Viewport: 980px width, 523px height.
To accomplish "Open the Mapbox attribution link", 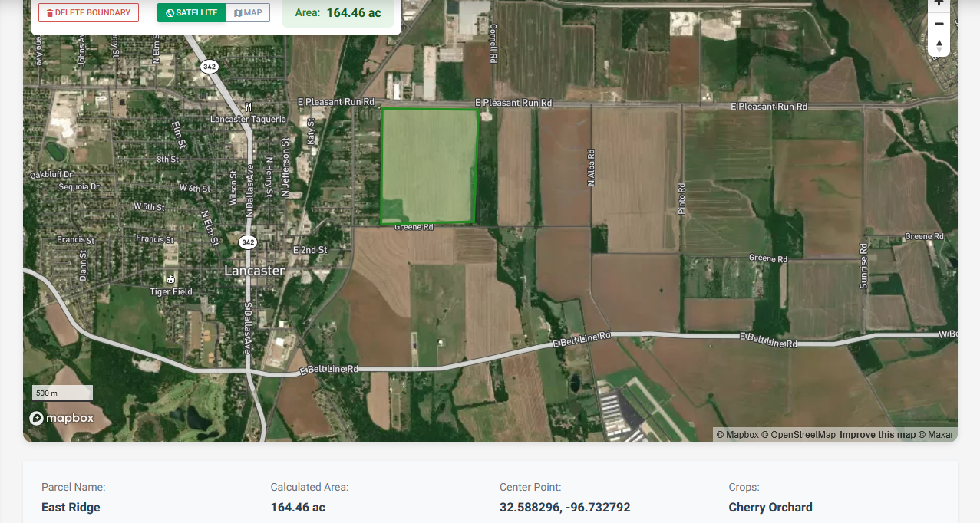I will 737,435.
